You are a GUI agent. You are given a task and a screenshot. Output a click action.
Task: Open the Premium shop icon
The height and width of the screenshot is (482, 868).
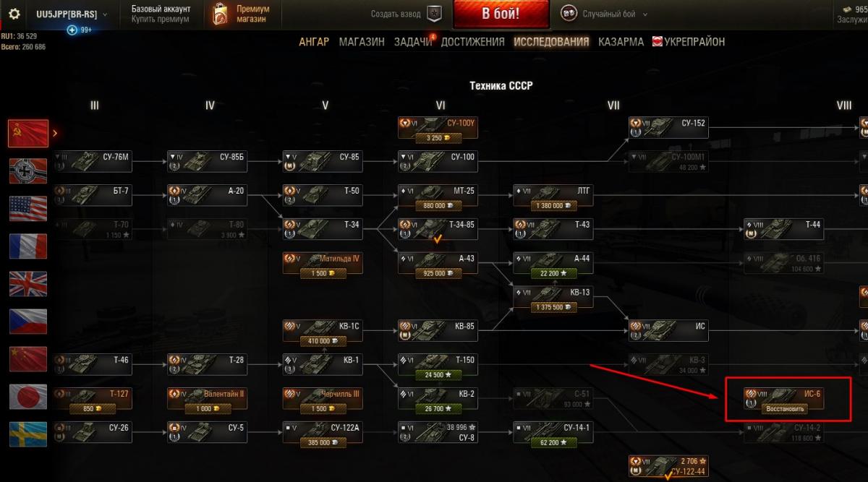point(221,14)
